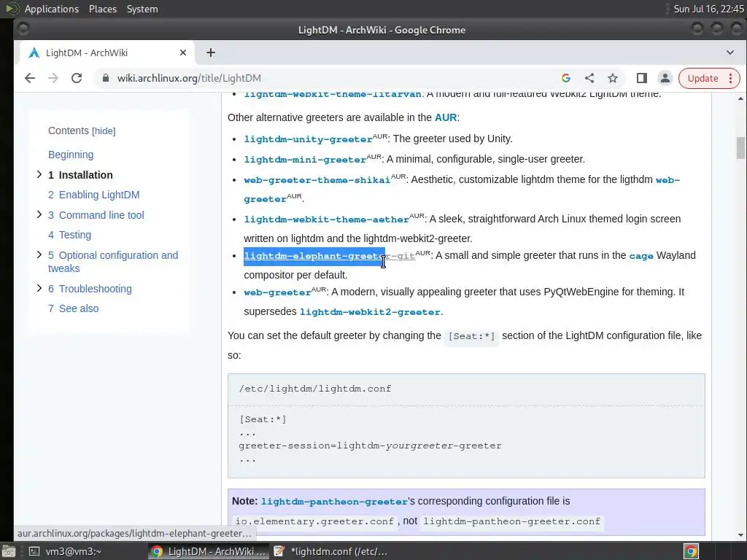Click the ArchWiki favicon on tab
Screen dimensions: 747x560
pos(34,52)
